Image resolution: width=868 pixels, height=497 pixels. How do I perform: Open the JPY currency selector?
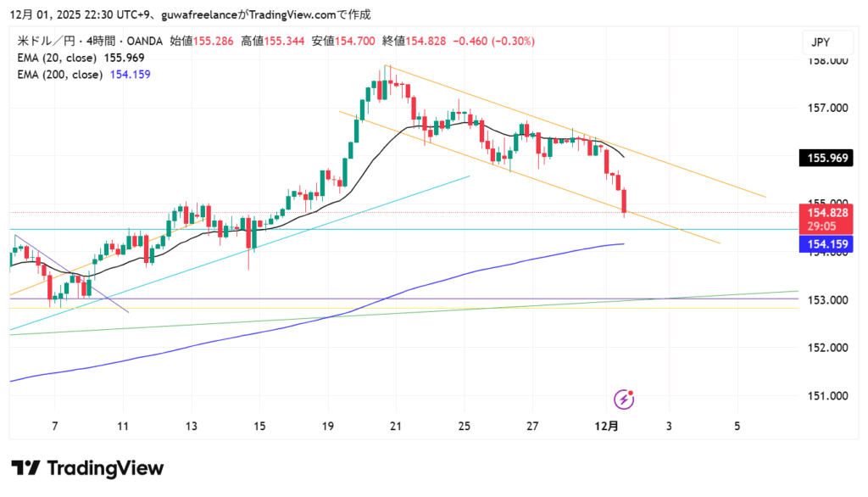point(820,42)
